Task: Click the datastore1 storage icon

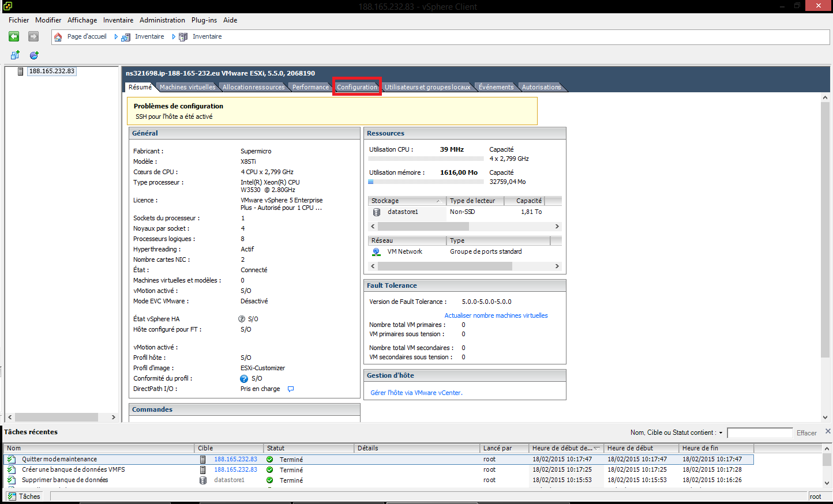Action: [x=377, y=212]
